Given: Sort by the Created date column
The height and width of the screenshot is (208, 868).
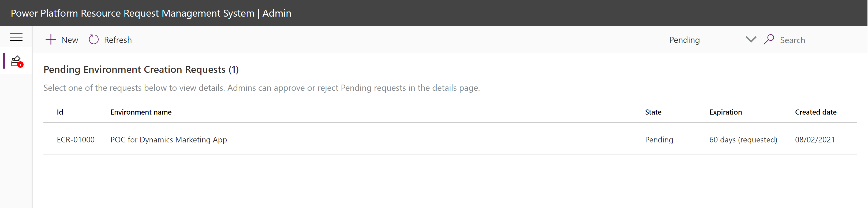Looking at the screenshot, I should pyautogui.click(x=816, y=112).
